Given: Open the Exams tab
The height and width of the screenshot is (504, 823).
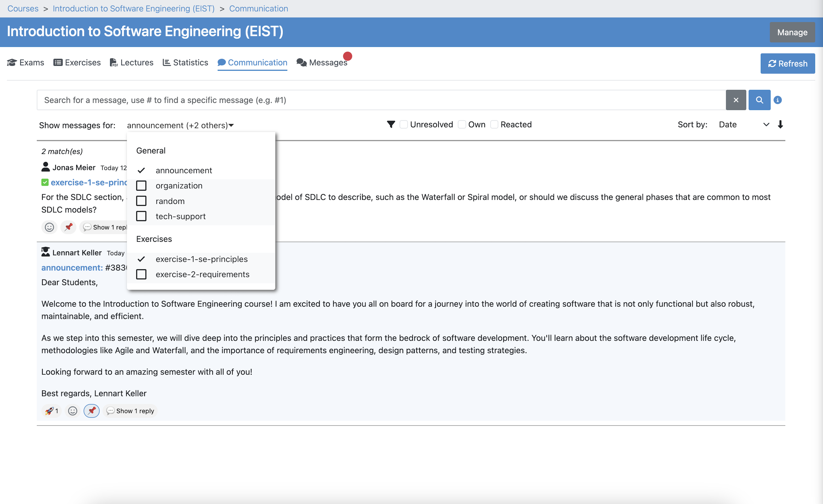Looking at the screenshot, I should [25, 63].
